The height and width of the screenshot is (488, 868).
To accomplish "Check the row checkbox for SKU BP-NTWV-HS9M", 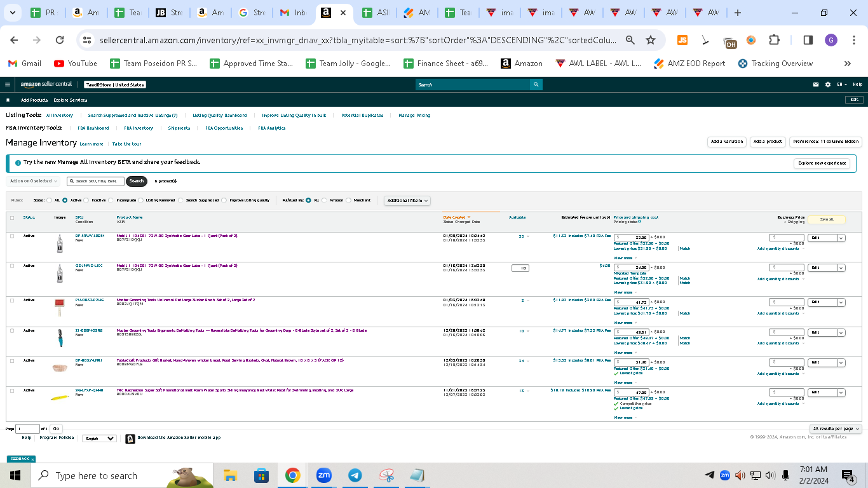I will click(x=12, y=236).
